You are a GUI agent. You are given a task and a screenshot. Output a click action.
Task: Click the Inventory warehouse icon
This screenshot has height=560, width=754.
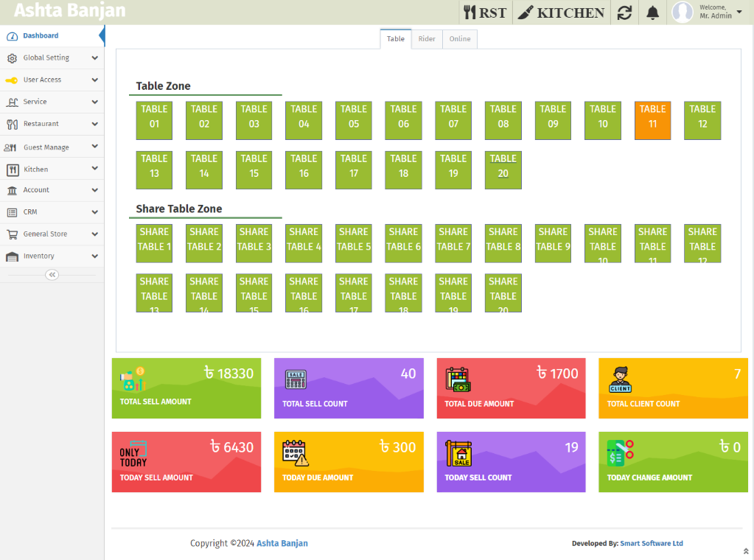point(12,256)
